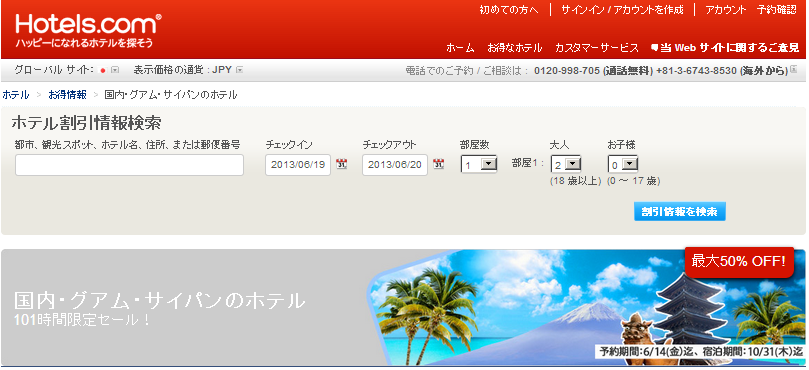Select the お得なホテル menu item
The height and width of the screenshot is (370, 809).
coord(515,48)
